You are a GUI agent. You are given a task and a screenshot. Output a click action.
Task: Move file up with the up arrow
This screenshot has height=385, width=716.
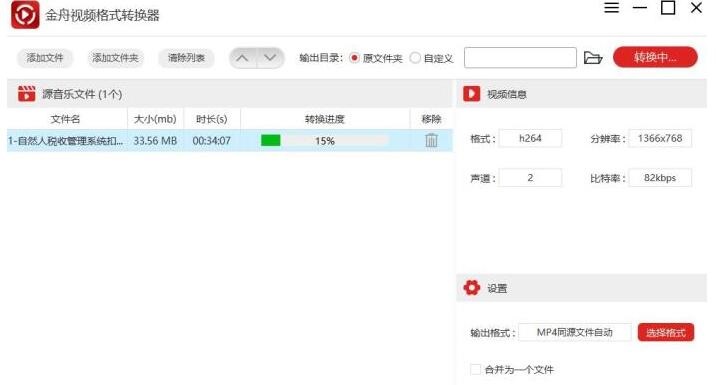[x=242, y=58]
